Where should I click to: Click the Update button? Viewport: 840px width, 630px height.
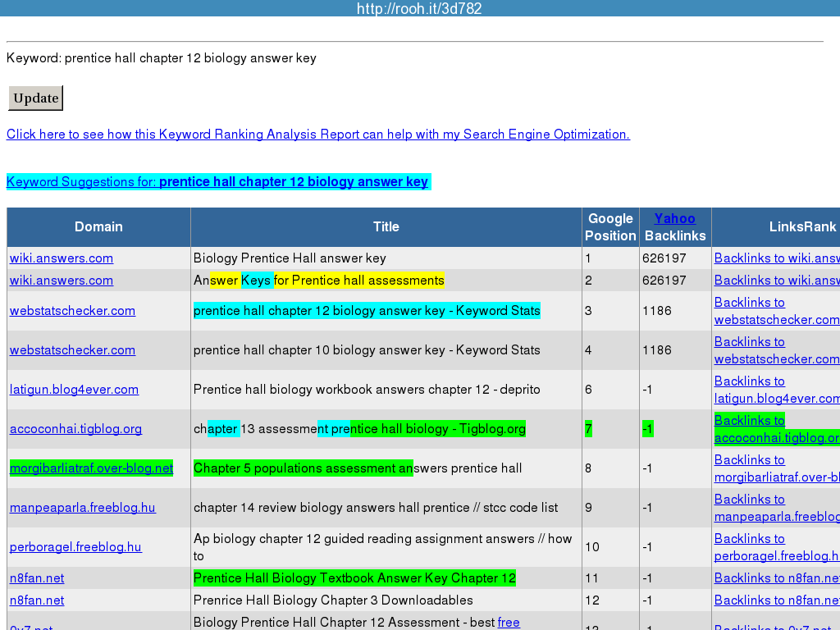(35, 98)
